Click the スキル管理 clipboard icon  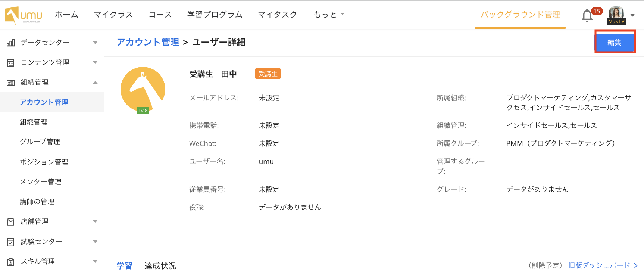(11, 262)
